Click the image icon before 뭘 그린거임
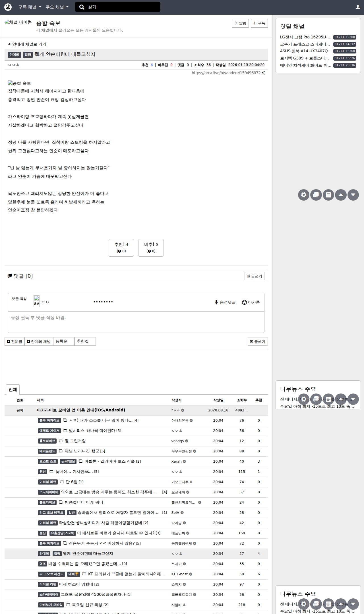The height and width of the screenshot is (614, 364). (61, 441)
